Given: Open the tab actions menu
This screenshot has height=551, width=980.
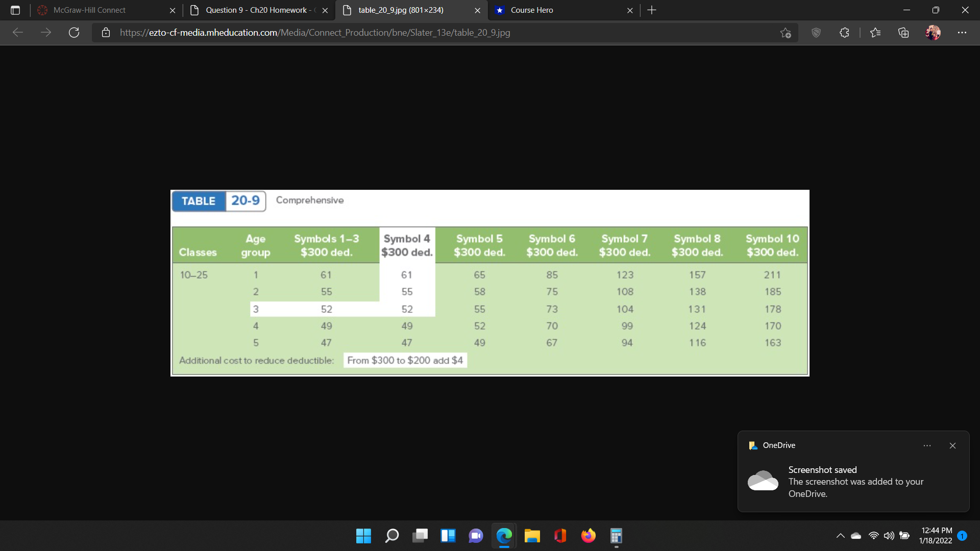Looking at the screenshot, I should pyautogui.click(x=15, y=10).
